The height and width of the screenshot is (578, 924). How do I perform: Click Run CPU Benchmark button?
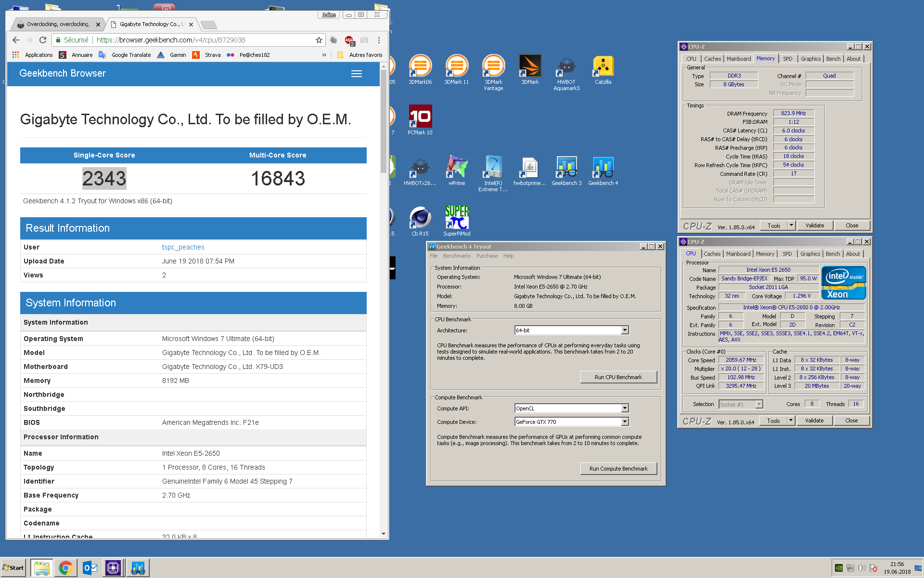618,377
